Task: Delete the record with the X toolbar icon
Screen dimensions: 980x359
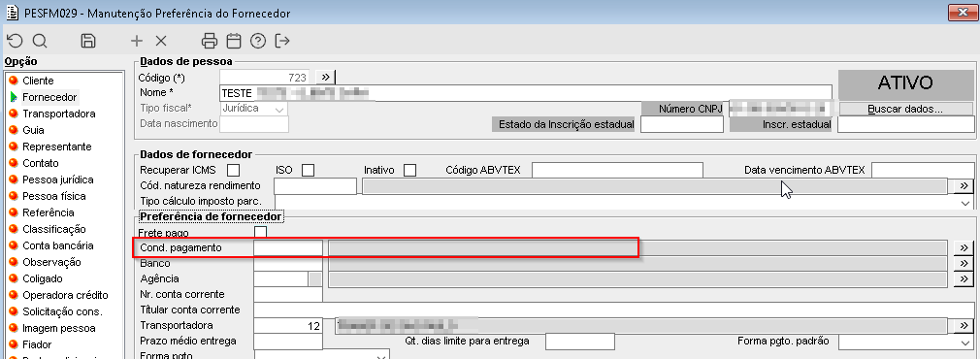Action: [x=161, y=42]
